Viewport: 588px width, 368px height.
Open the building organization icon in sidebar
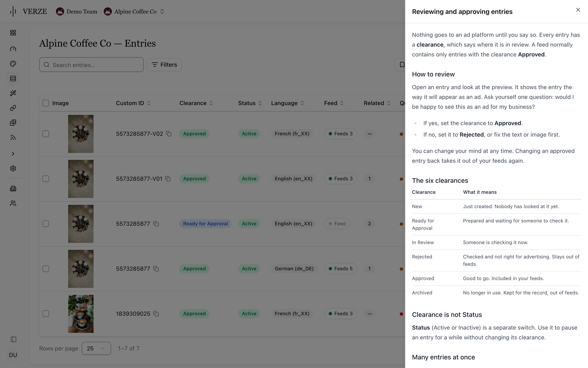[x=13, y=189]
